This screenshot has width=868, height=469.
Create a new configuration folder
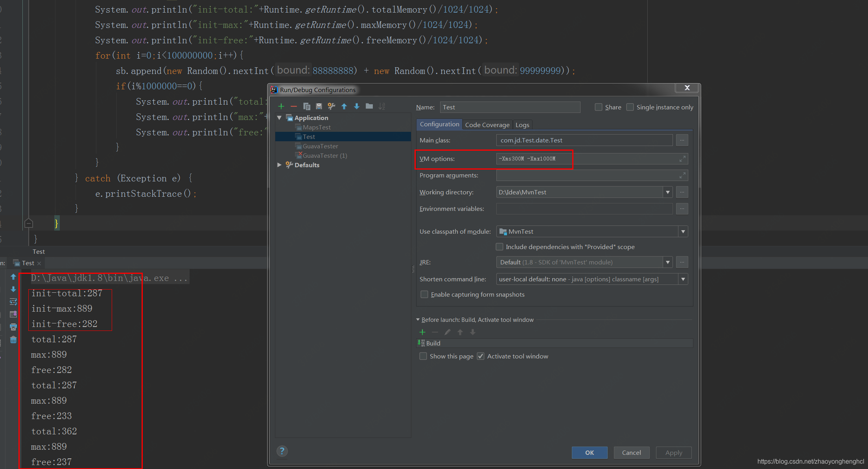369,106
